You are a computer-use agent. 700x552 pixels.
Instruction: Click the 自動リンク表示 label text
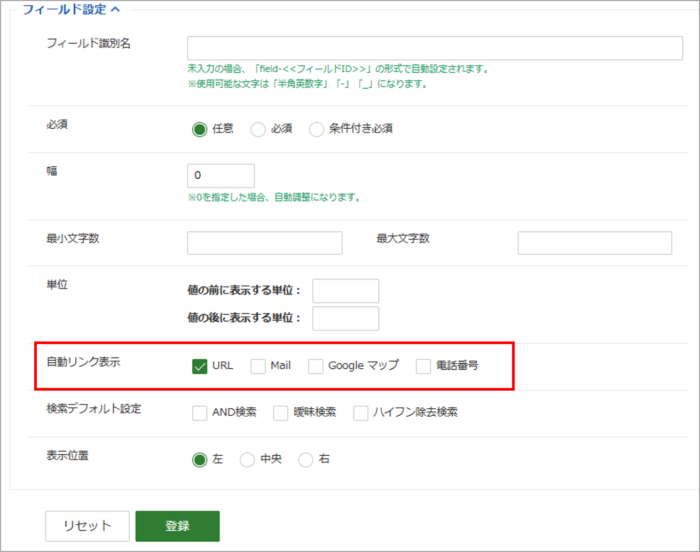pyautogui.click(x=83, y=362)
